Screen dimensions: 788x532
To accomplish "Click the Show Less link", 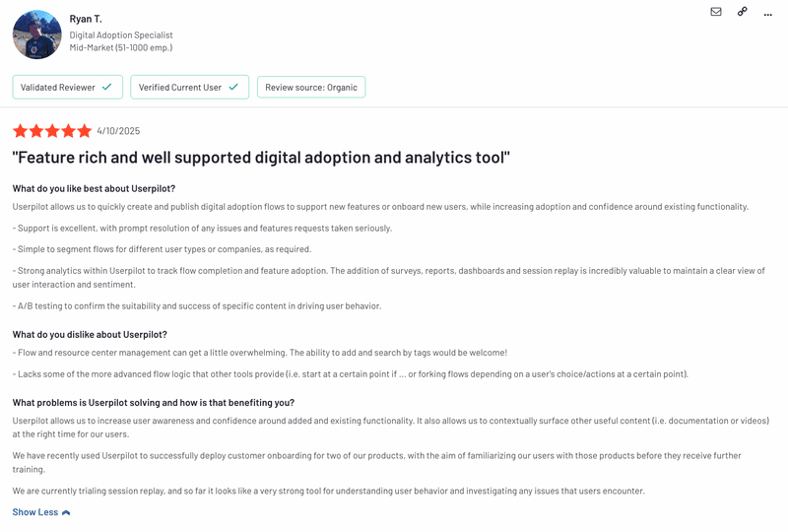I will pyautogui.click(x=35, y=512).
